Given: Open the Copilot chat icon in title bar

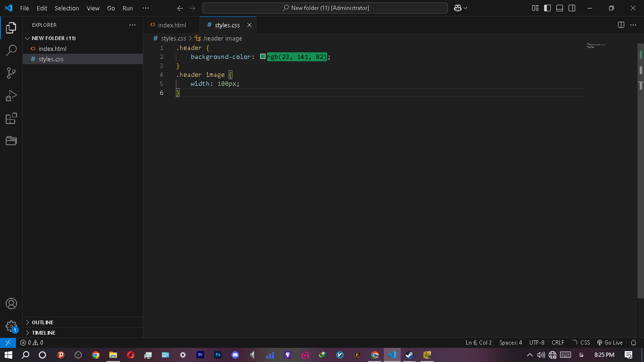Looking at the screenshot, I should pos(457,8).
